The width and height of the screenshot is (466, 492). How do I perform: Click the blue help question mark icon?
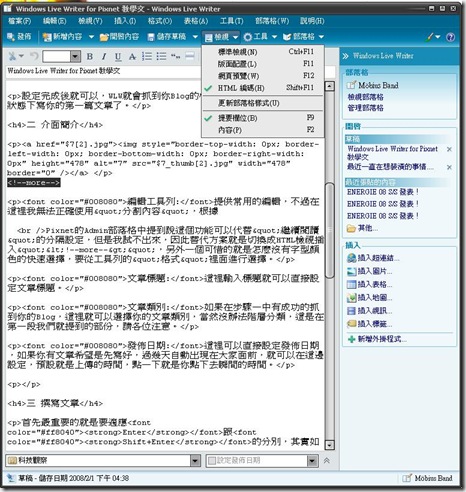tap(450, 37)
